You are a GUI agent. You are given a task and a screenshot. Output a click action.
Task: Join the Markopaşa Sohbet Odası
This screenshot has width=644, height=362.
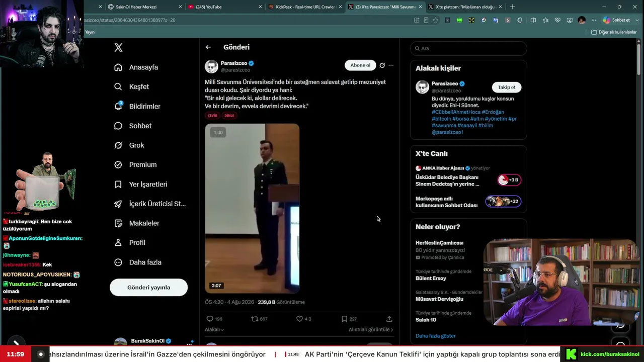pos(468,202)
